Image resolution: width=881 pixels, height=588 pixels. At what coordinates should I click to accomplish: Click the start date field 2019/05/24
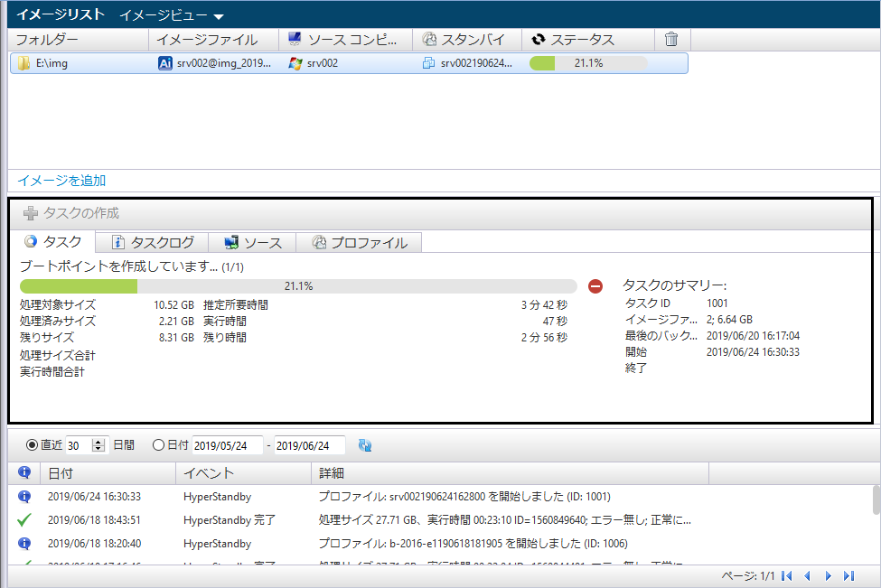tap(226, 445)
